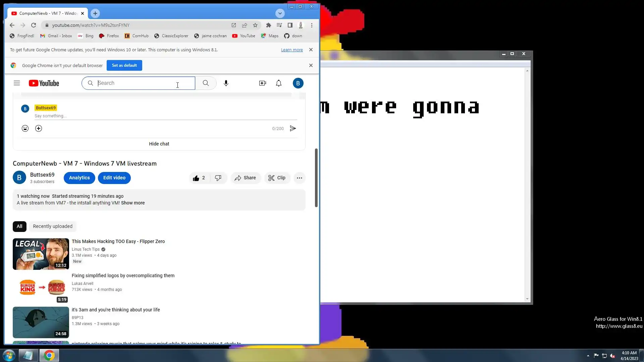
Task: Click the YouTube microphone voice search icon
Action: pos(226,83)
